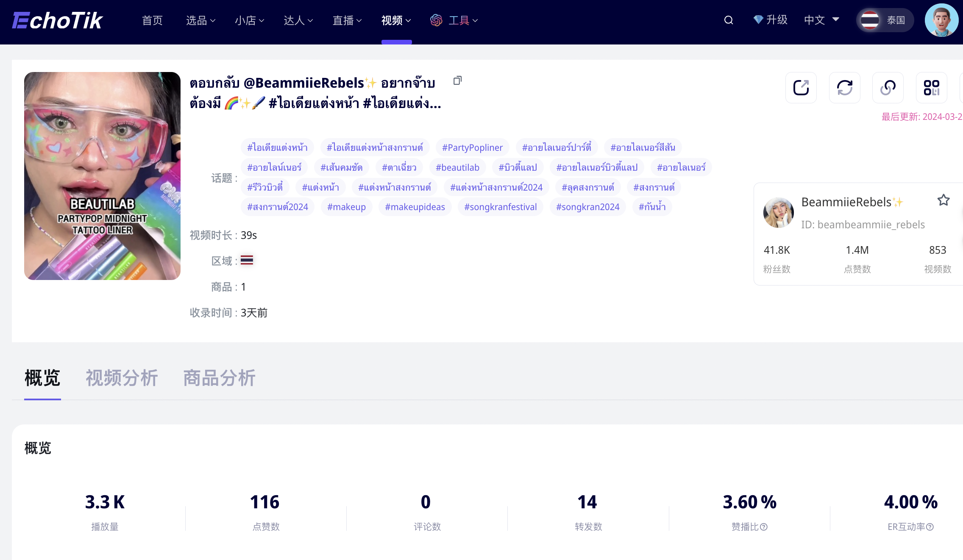Switch to the 视频分析 tab
Screen dimensions: 963x560
click(122, 378)
